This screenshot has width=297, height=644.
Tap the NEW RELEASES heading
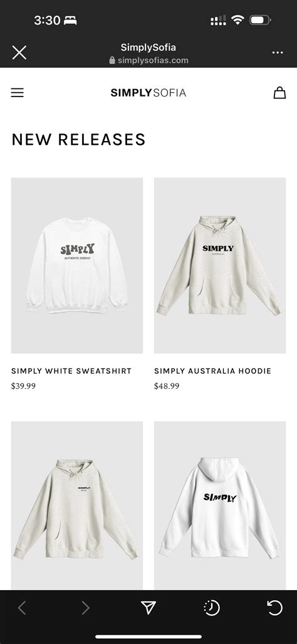[78, 140]
